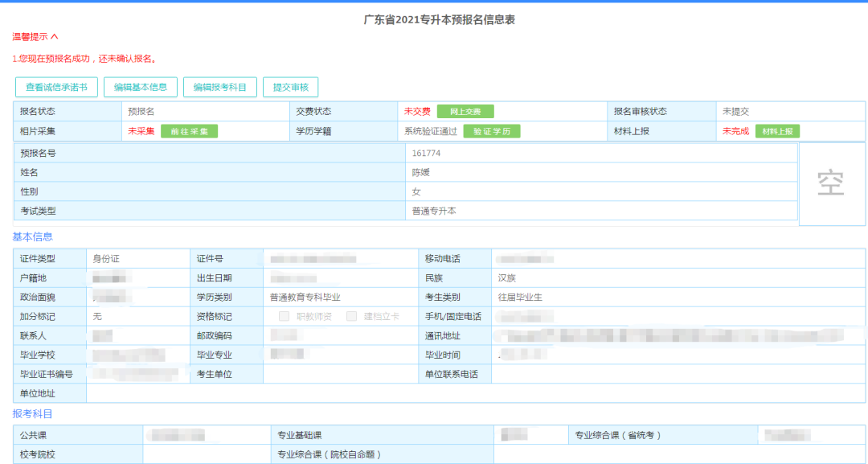Click the 前往采集 photo collection badge
868x464 pixels.
tap(188, 130)
